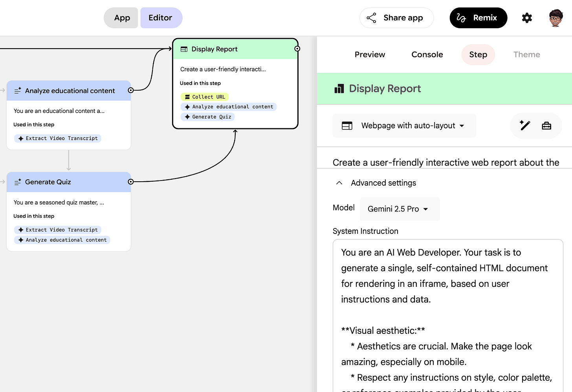Open the Preview tab

pyautogui.click(x=370, y=55)
